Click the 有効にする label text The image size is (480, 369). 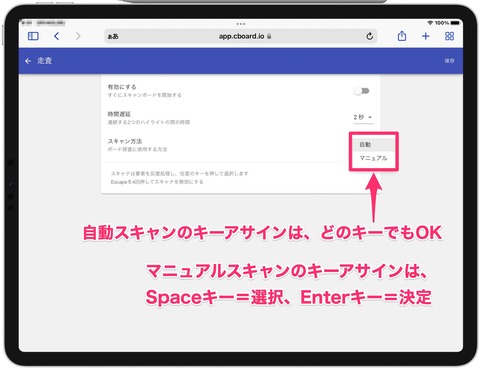pos(122,87)
